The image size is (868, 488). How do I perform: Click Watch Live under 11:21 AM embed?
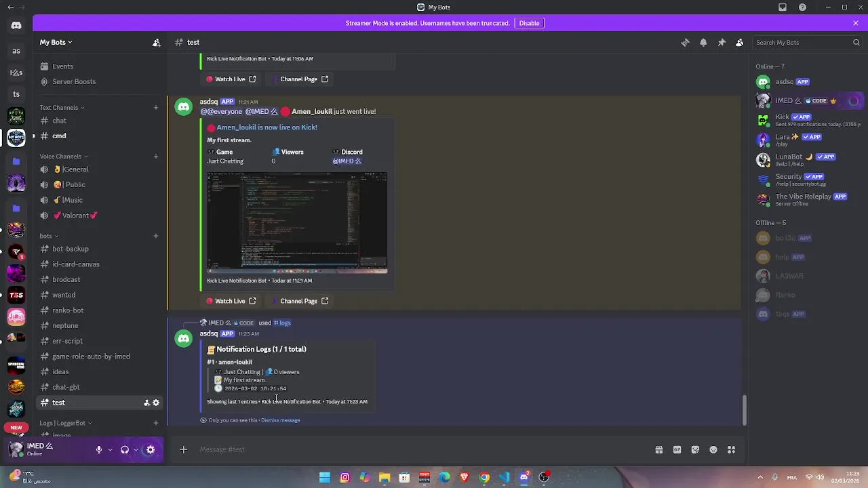pyautogui.click(x=231, y=301)
